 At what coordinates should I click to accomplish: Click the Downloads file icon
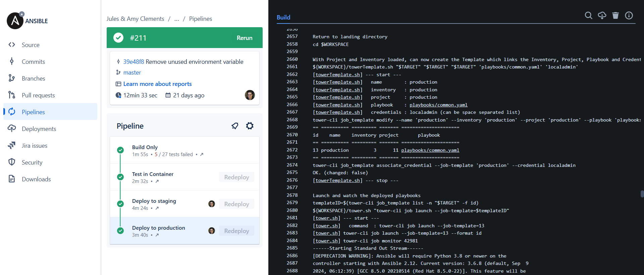pos(12,179)
